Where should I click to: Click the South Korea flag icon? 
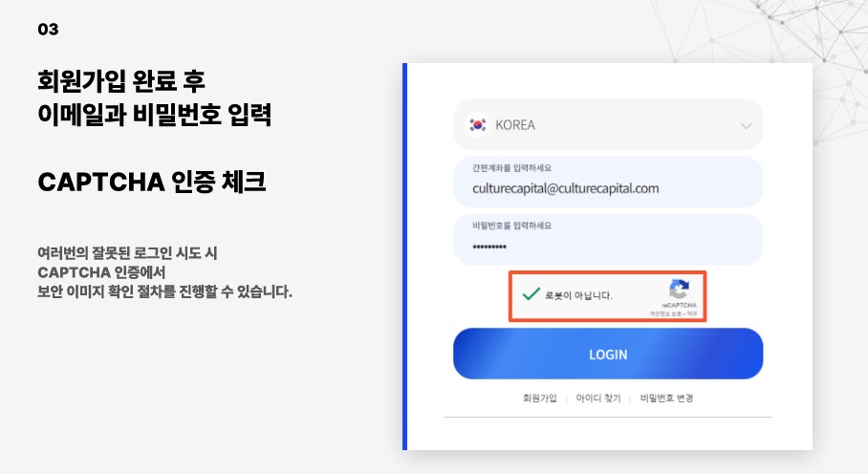[478, 125]
